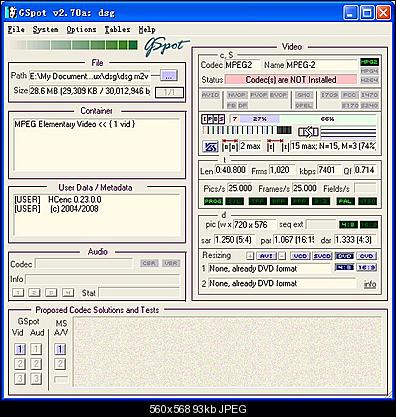Click the kbps field showing 7401
The image size is (396, 417).
[329, 170]
